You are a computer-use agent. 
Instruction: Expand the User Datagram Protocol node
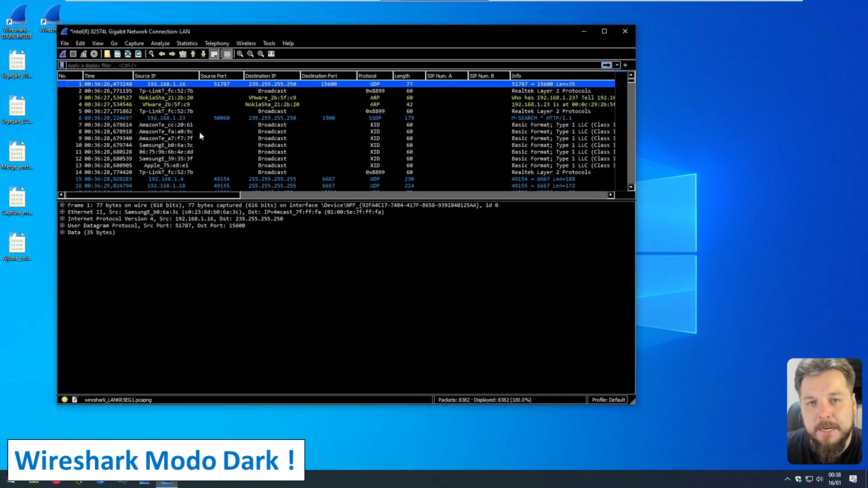62,225
